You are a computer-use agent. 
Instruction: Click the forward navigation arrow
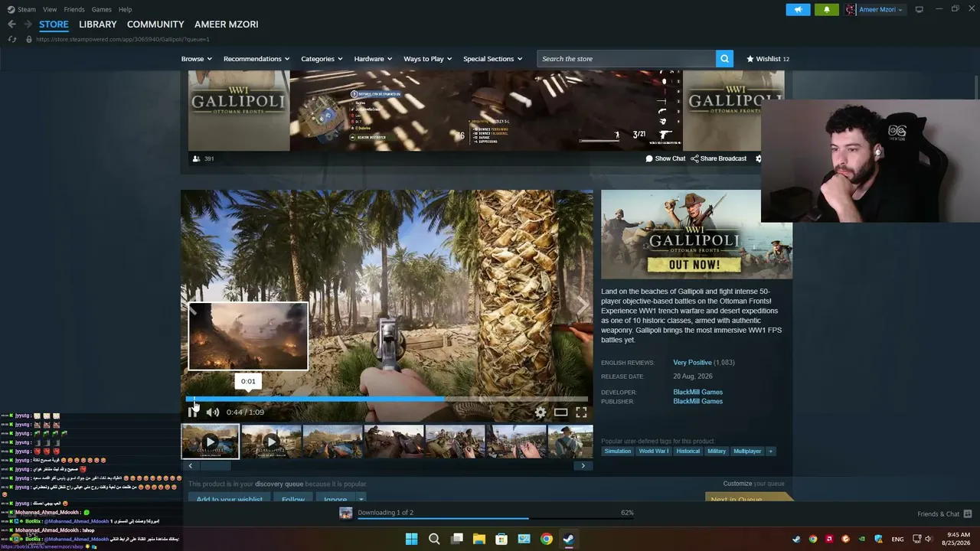pyautogui.click(x=28, y=24)
